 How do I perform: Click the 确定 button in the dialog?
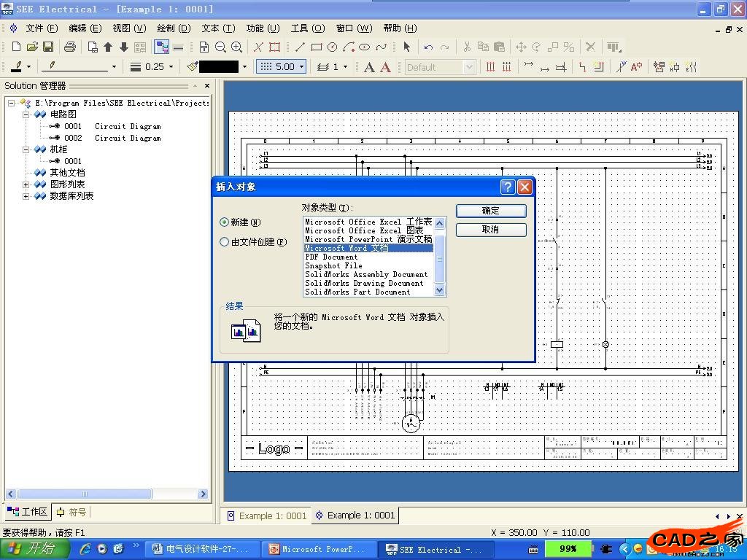coord(491,211)
